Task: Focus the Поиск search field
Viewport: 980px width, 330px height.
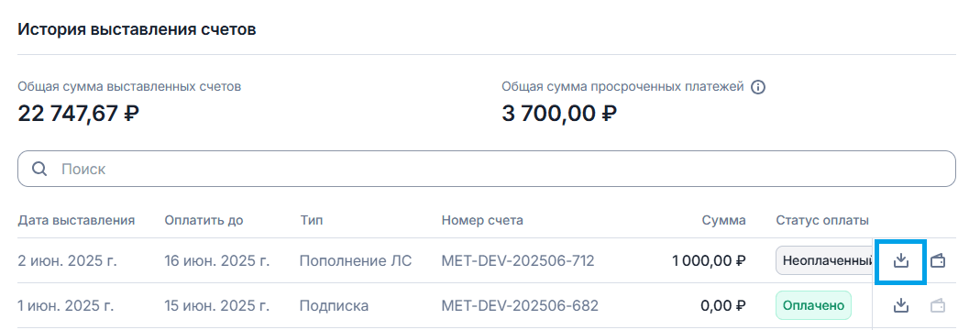Action: coord(487,169)
